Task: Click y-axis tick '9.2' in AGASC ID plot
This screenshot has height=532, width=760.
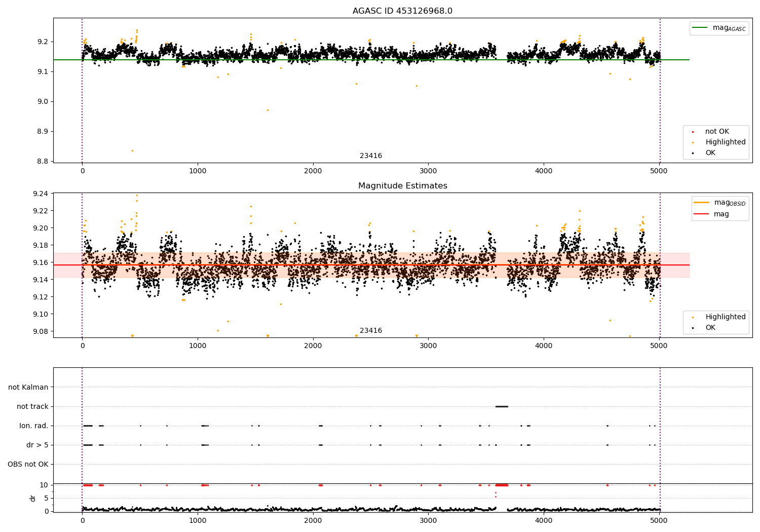Action: (44, 42)
